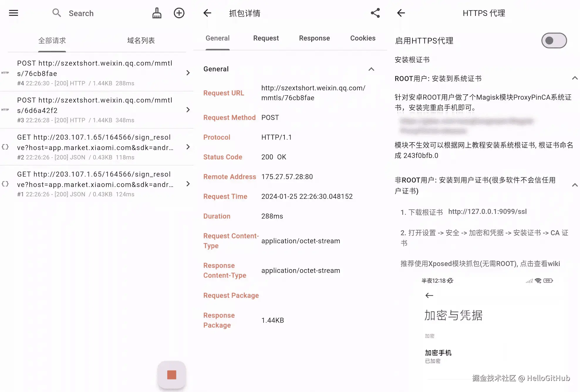The height and width of the screenshot is (392, 580).
Task: Collapse the General section chevron
Action: (x=371, y=69)
